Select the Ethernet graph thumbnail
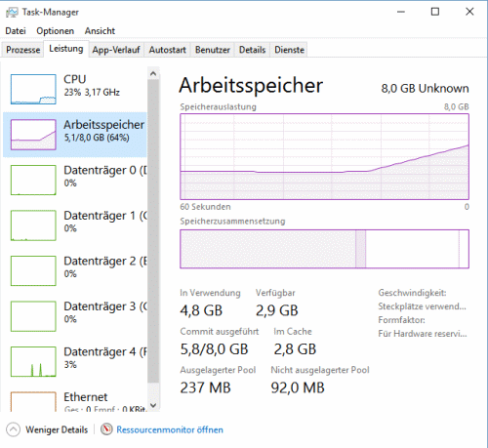 point(33,402)
